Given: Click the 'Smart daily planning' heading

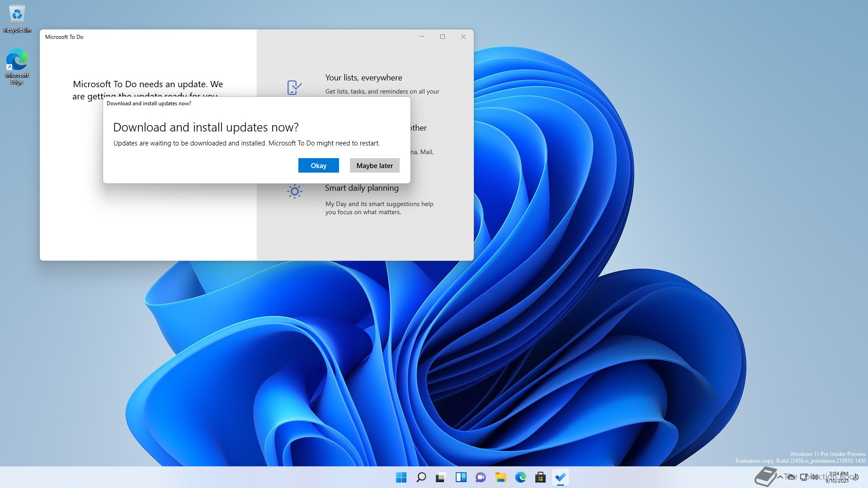Looking at the screenshot, I should coord(362,188).
